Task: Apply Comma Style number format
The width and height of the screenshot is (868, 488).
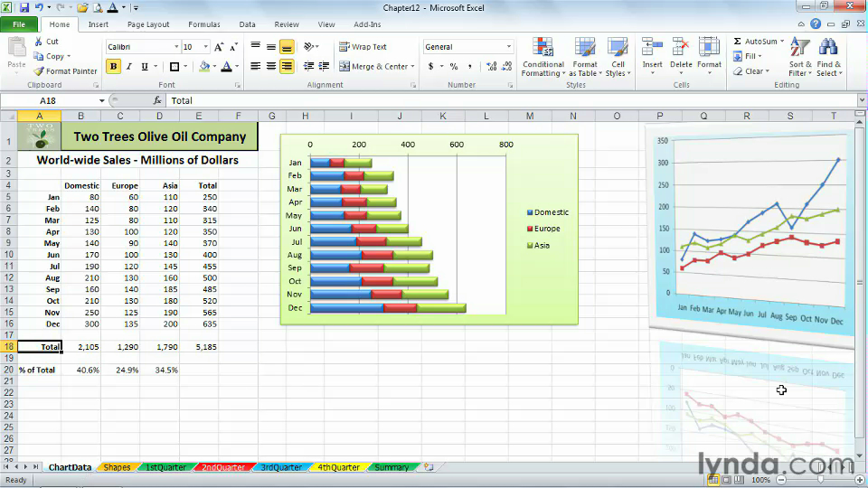Action: point(470,66)
